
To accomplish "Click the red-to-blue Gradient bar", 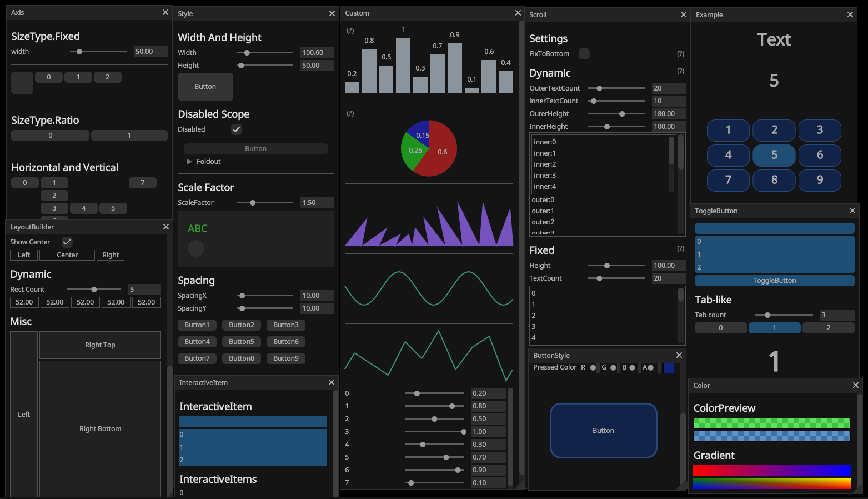I will 772,471.
